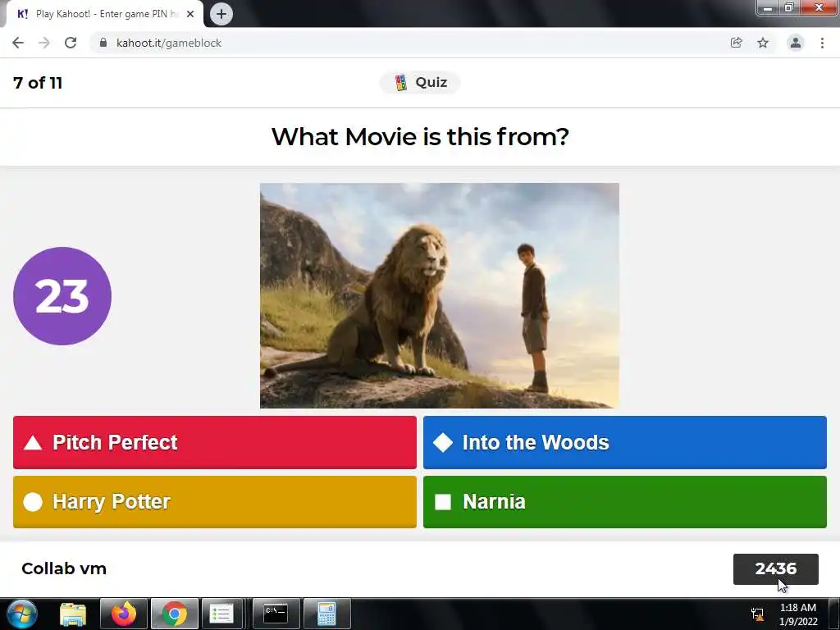Click the square shape on Narnia
Screen dimensions: 840x630
443,502
